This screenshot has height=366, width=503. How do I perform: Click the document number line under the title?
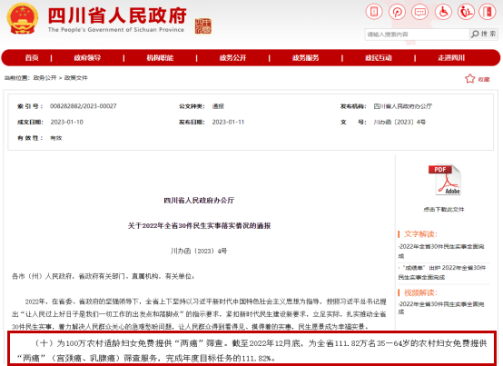pyautogui.click(x=199, y=251)
